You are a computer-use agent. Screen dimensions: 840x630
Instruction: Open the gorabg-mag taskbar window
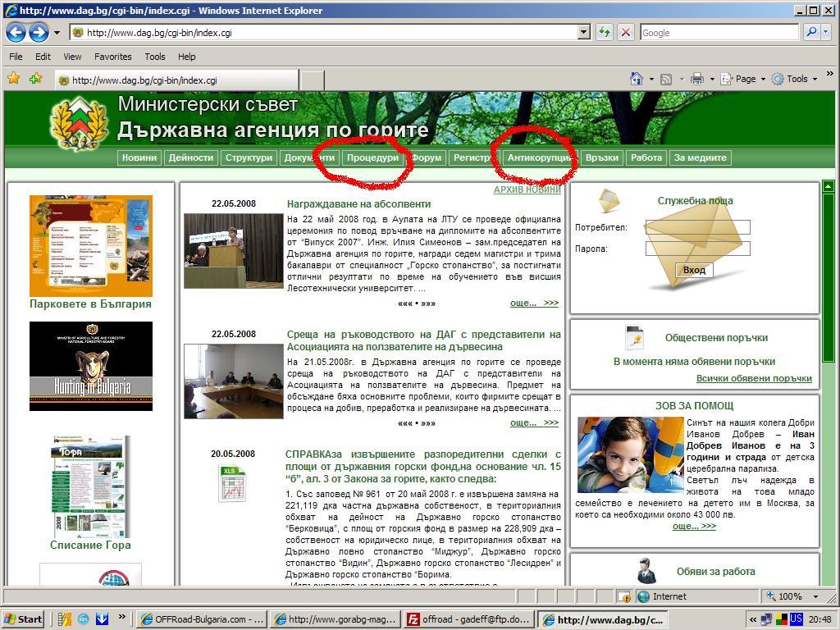[336, 619]
